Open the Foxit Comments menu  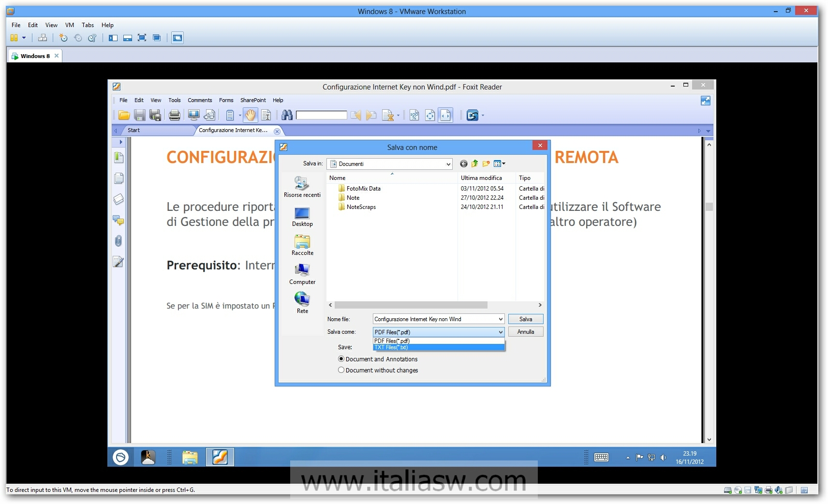point(200,100)
